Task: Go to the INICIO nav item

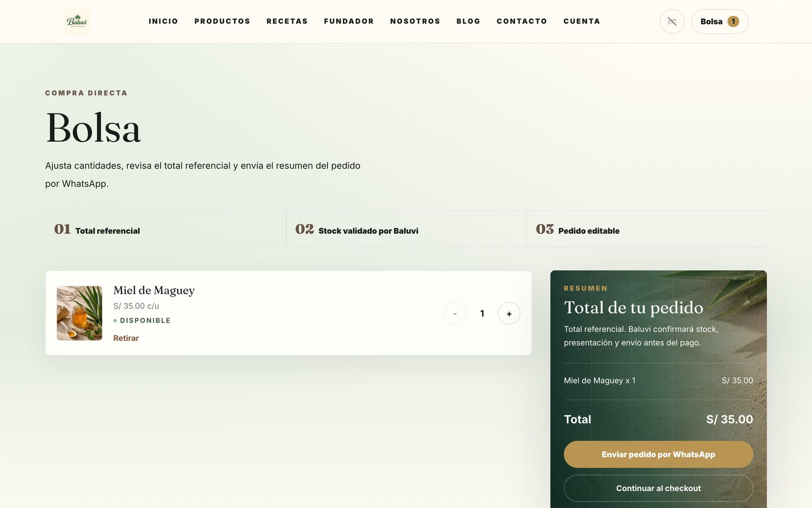Action: click(x=163, y=21)
